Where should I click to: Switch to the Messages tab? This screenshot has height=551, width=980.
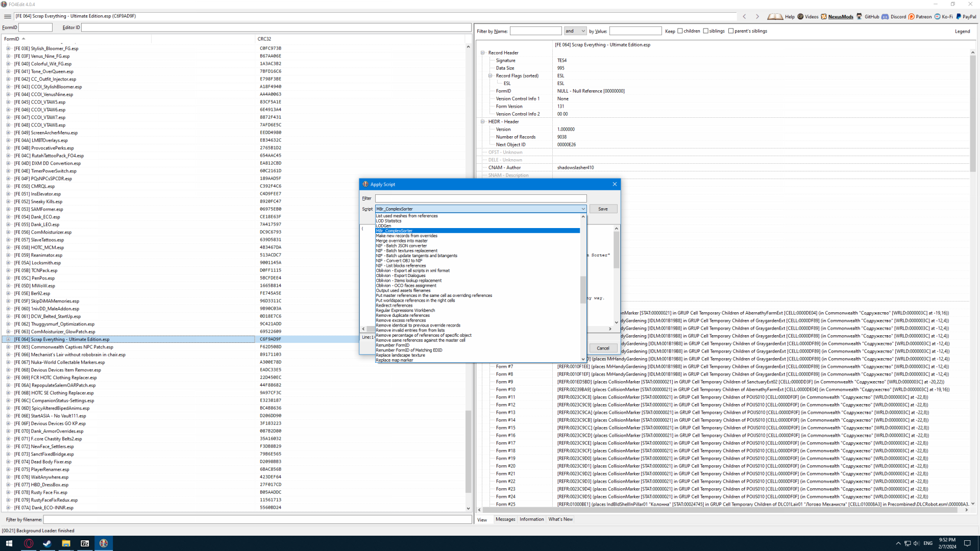point(505,519)
